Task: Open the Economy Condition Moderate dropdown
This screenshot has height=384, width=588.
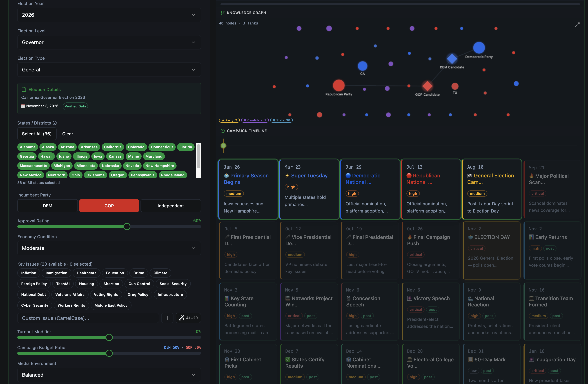Action: [109, 248]
